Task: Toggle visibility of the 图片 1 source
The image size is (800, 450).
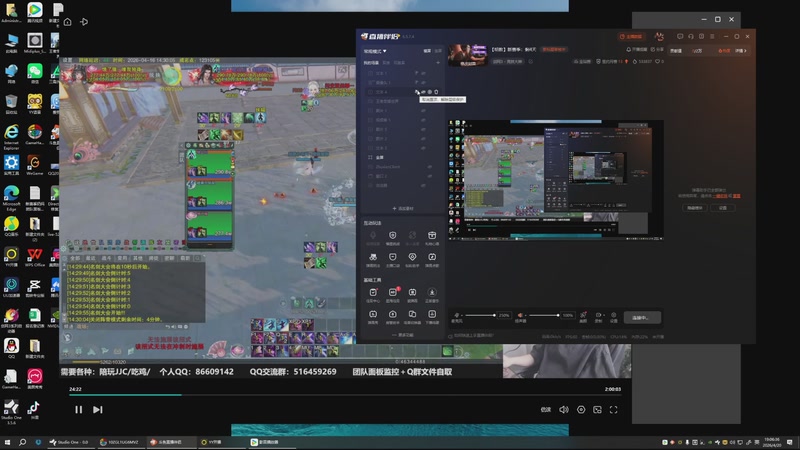Action: (x=423, y=111)
